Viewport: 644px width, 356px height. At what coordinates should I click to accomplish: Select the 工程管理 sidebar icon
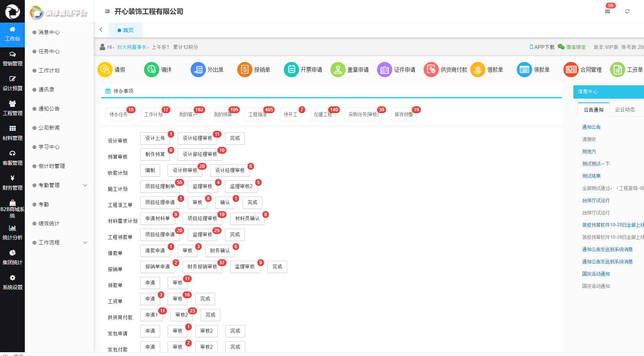(13, 107)
